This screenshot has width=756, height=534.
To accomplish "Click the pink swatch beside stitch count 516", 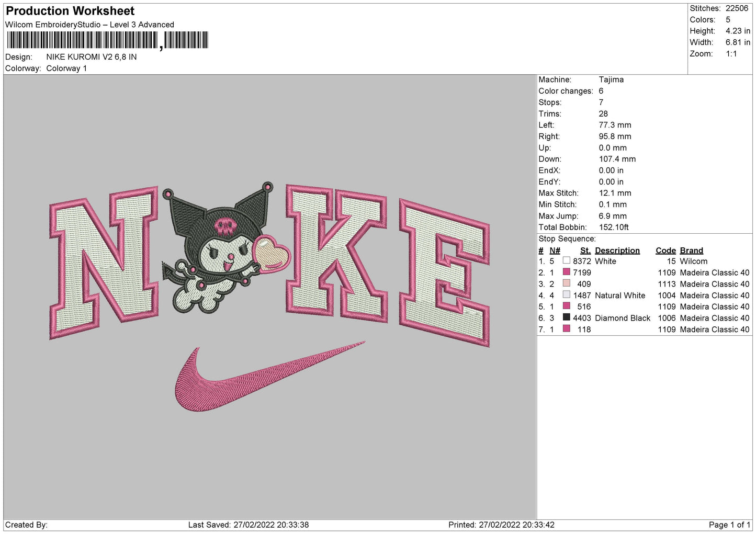I will (566, 306).
